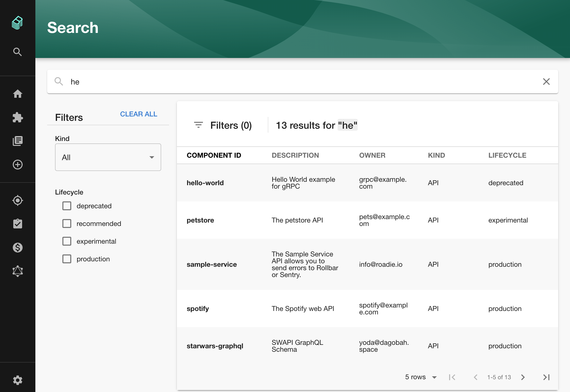Open Tech Radar target sidebar icon
Image resolution: width=570 pixels, height=392 pixels.
click(x=17, y=200)
